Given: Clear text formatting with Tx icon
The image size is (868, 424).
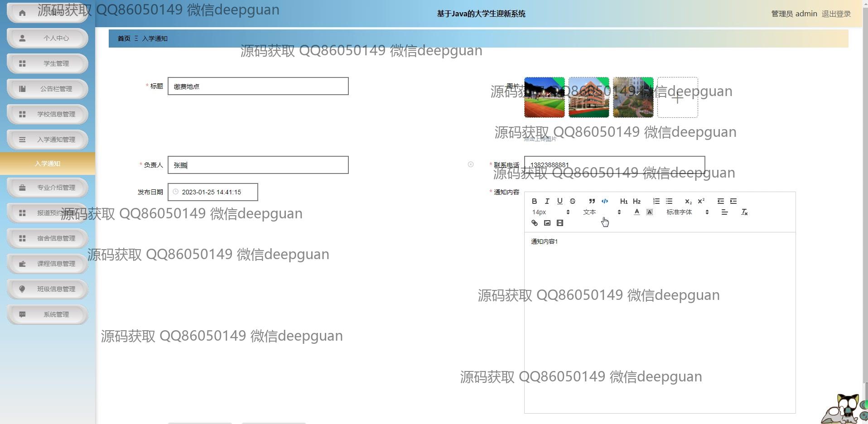Looking at the screenshot, I should point(744,212).
